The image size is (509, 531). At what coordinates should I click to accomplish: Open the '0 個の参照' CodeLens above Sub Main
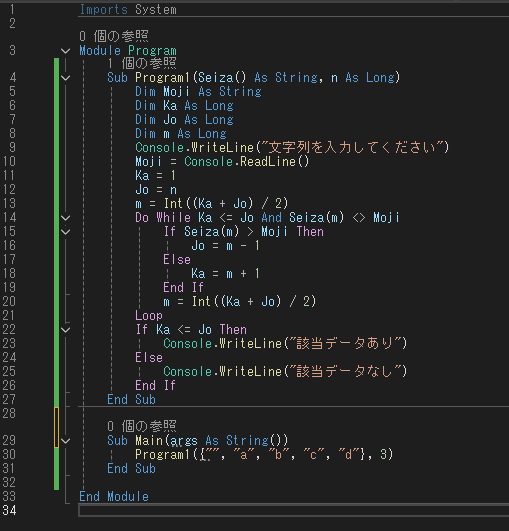pos(142,426)
